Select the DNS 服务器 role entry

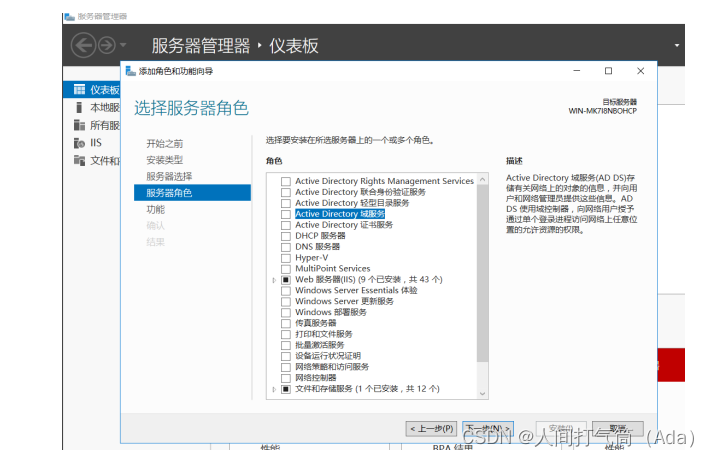point(317,247)
